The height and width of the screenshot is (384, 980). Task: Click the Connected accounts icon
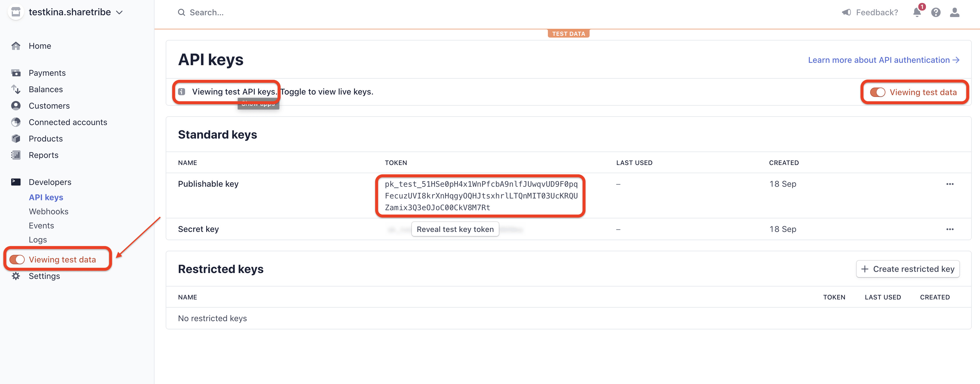[x=16, y=122]
